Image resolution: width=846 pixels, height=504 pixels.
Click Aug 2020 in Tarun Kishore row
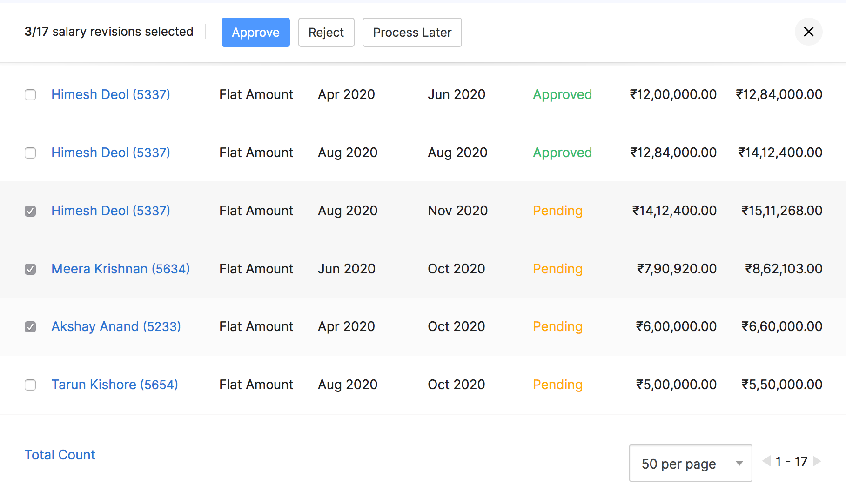coord(348,385)
